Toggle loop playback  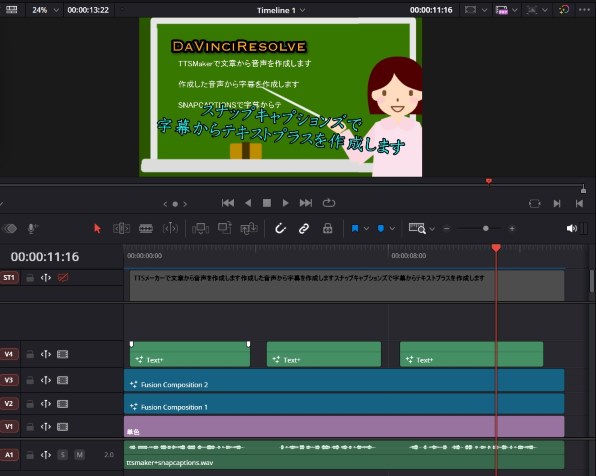[x=329, y=203]
